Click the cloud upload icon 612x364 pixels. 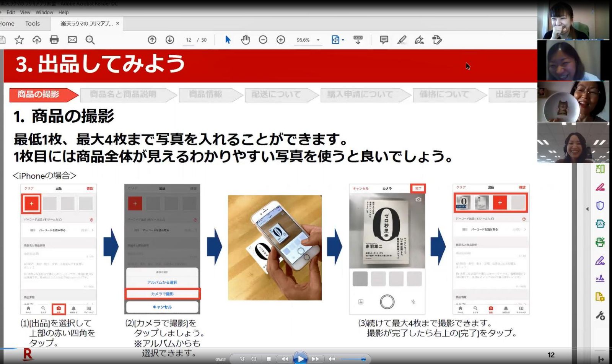[x=37, y=40]
